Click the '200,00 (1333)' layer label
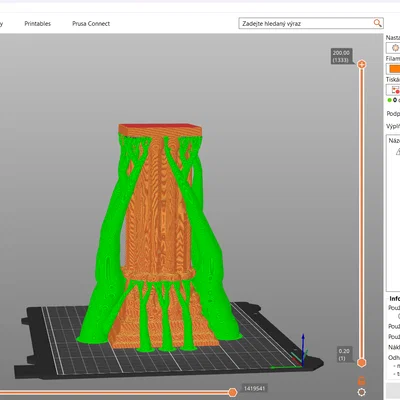This screenshot has height=400, width=400. 341,56
